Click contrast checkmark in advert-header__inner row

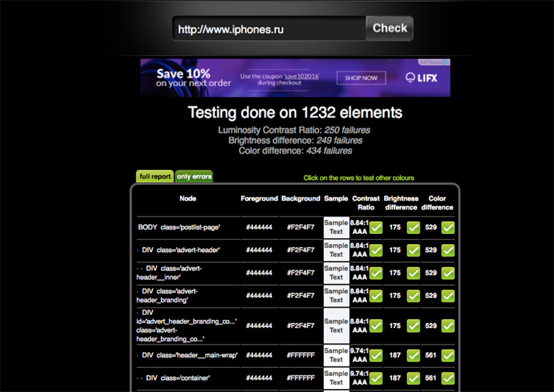tap(376, 273)
